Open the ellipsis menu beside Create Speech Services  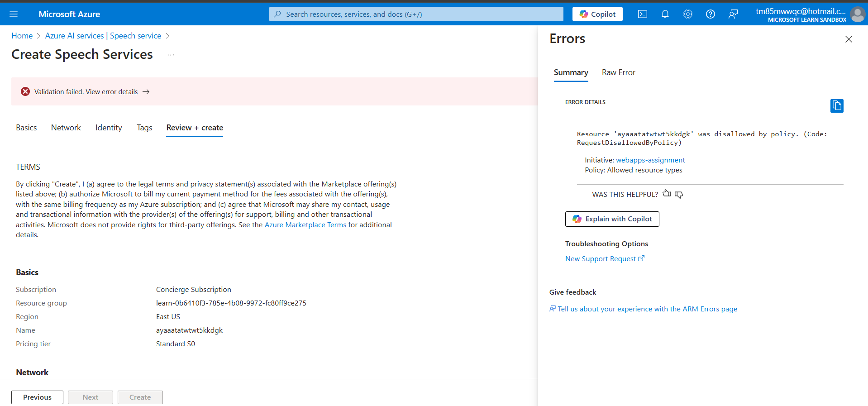171,55
